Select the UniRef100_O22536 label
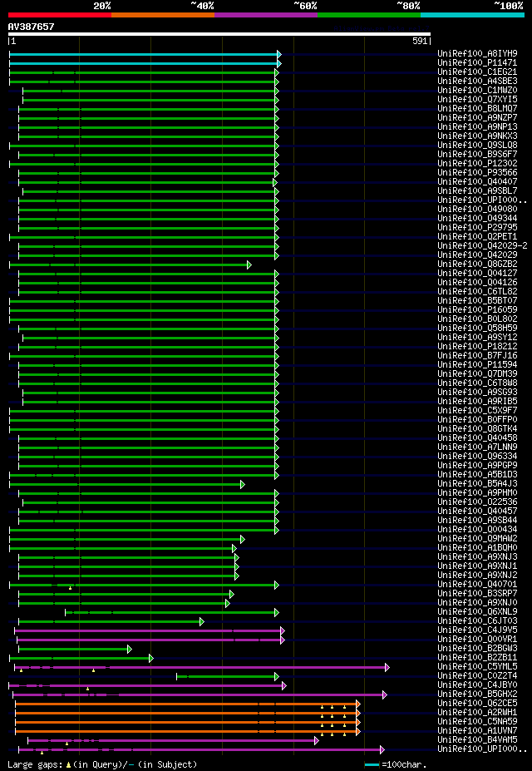The image size is (532, 771). click(x=477, y=502)
